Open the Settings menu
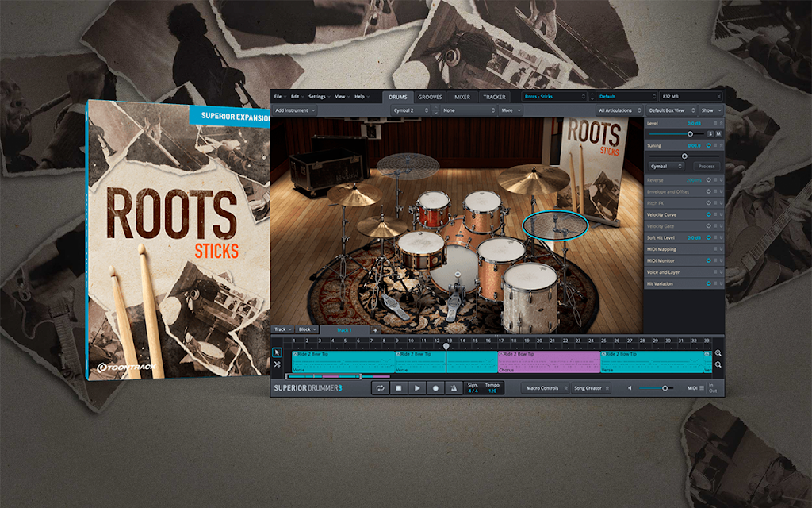 pos(319,96)
